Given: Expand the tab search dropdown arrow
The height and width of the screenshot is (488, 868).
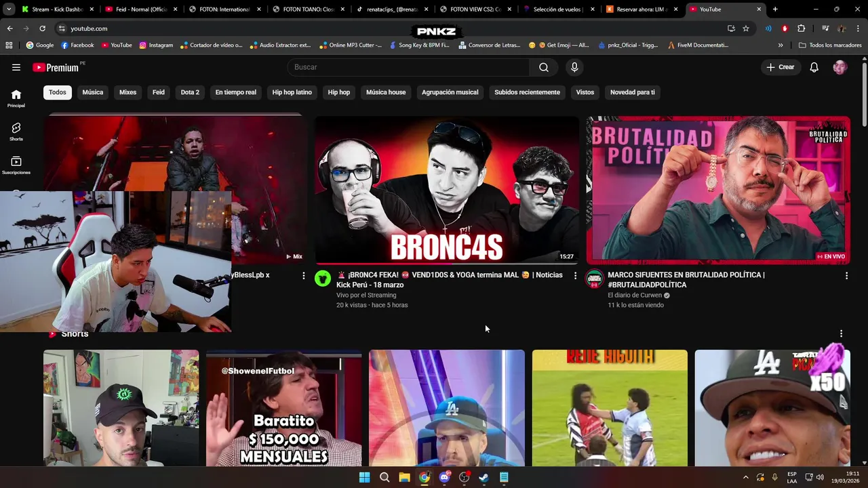Looking at the screenshot, I should pos(9,9).
